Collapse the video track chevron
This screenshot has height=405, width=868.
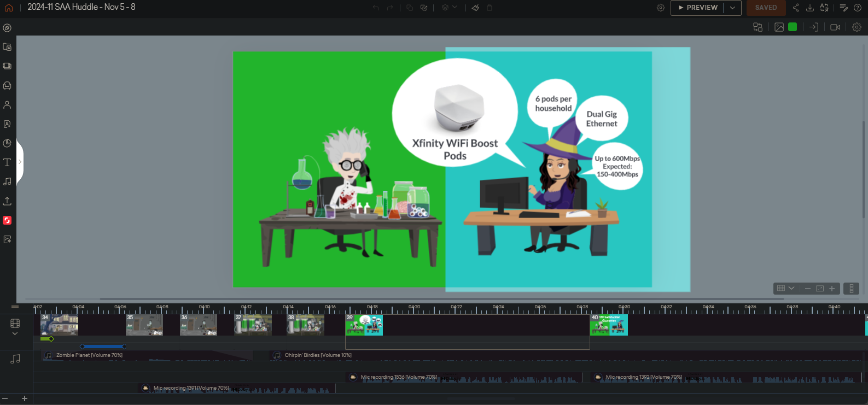[15, 333]
